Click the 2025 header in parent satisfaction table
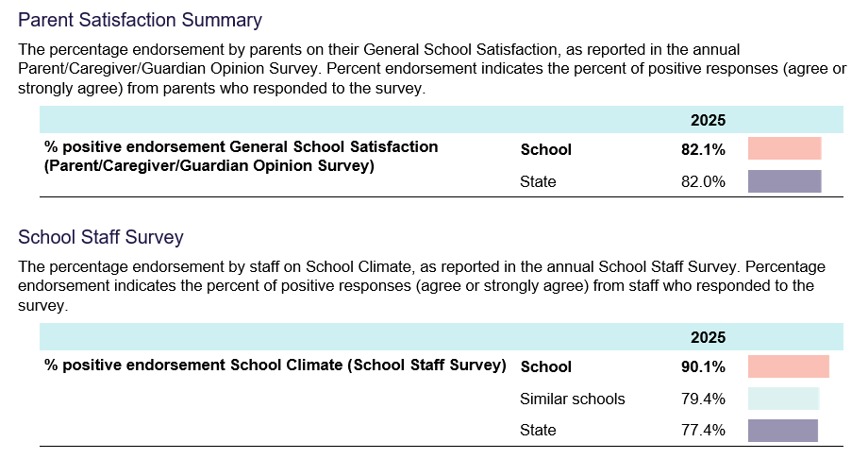868x459 pixels. pyautogui.click(x=708, y=120)
